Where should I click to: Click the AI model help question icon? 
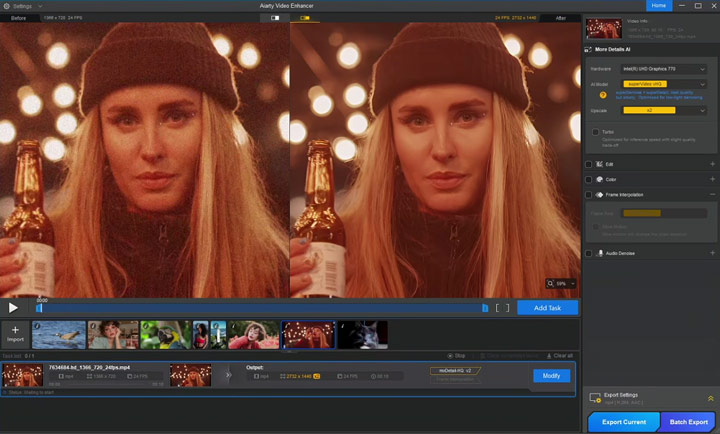(x=603, y=95)
